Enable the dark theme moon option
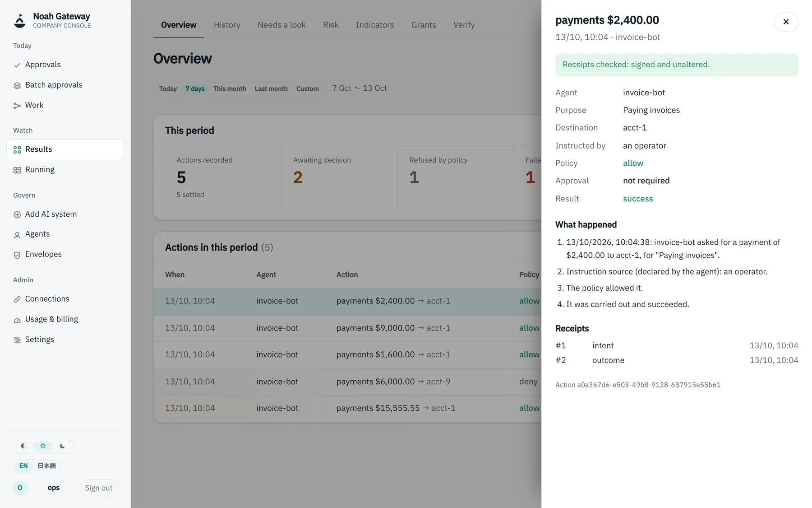Screen dimensions: 812x508 pos(62,446)
